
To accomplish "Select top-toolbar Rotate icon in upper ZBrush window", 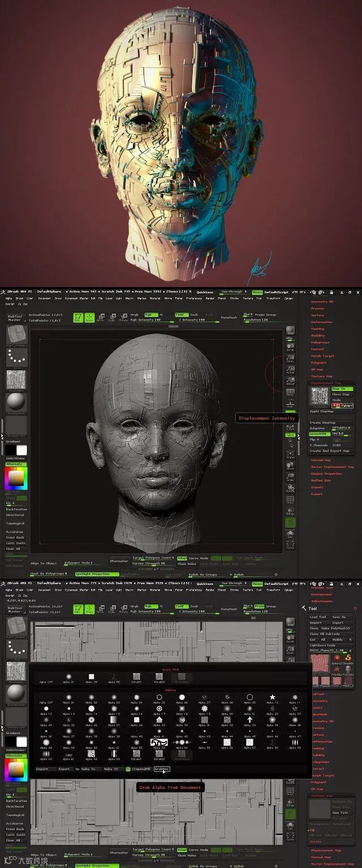I will pyautogui.click(x=123, y=317).
